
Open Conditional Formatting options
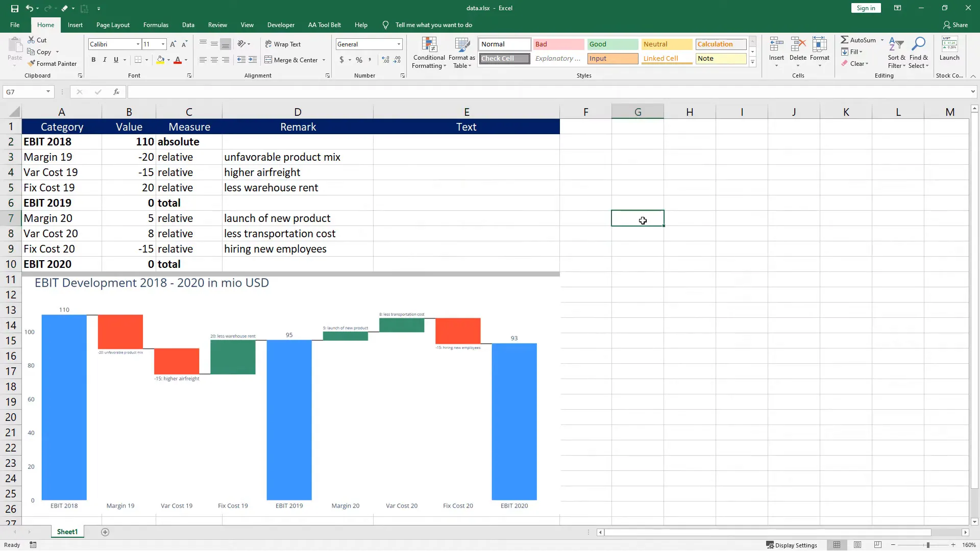pyautogui.click(x=429, y=53)
